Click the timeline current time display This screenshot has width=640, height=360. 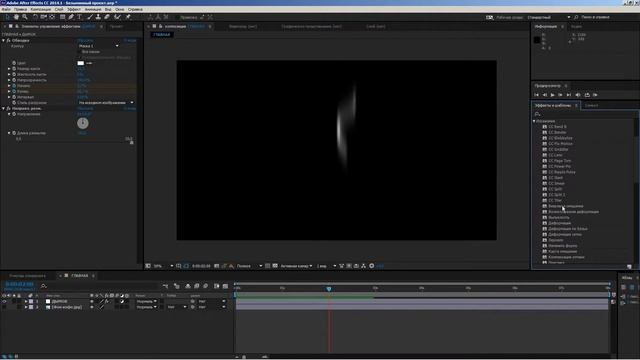[x=19, y=284]
